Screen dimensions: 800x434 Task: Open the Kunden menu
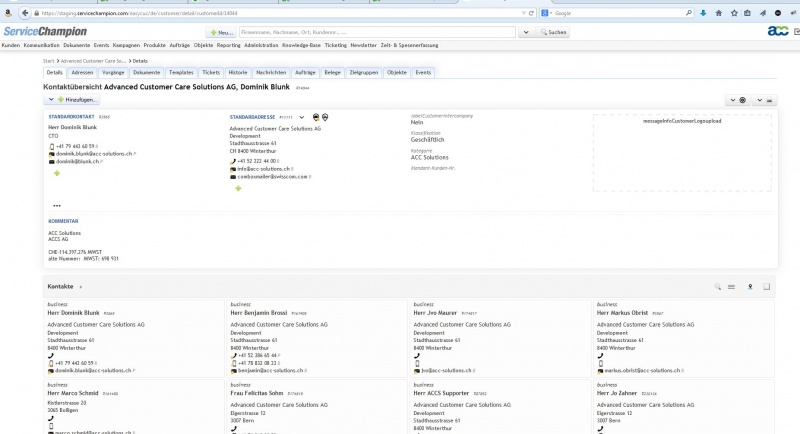tap(11, 45)
